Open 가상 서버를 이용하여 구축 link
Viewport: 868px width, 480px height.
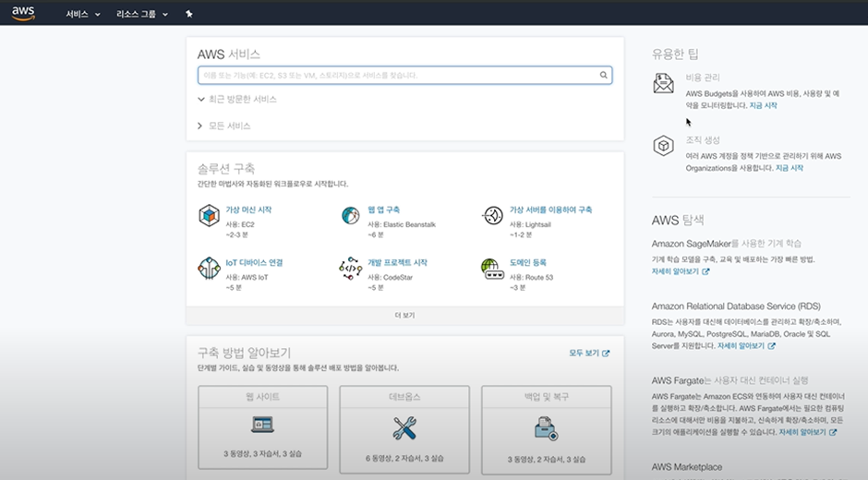[550, 210]
